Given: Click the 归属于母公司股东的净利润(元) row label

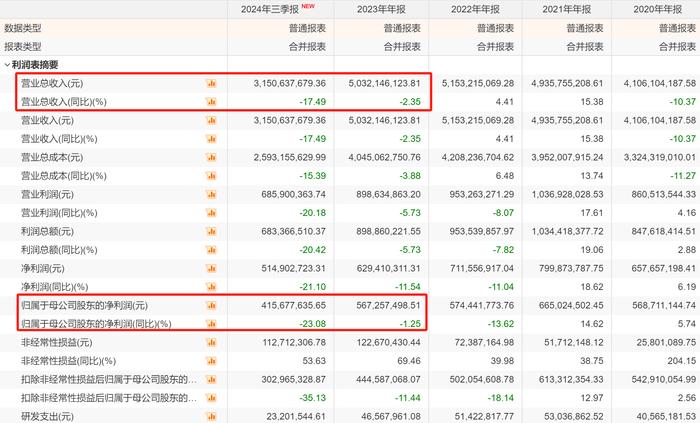Looking at the screenshot, I should [84, 306].
